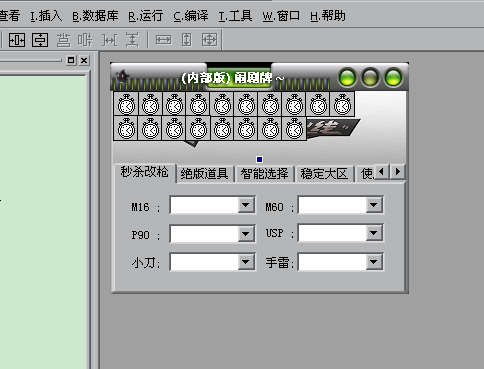Viewport: 484px width, 369px height.
Task: Click the greyed align-horizontal-centers toolbar icon
Action: point(63,40)
